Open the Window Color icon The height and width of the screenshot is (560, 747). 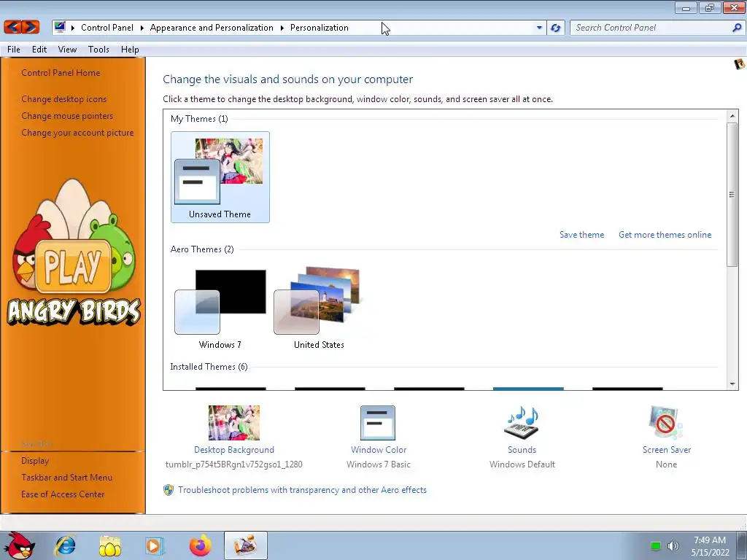click(378, 423)
